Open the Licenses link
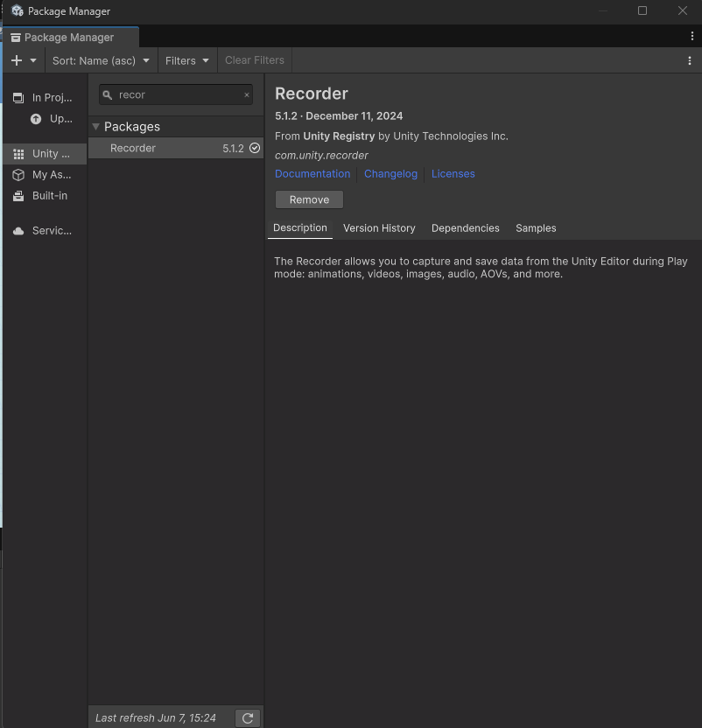 tap(453, 173)
